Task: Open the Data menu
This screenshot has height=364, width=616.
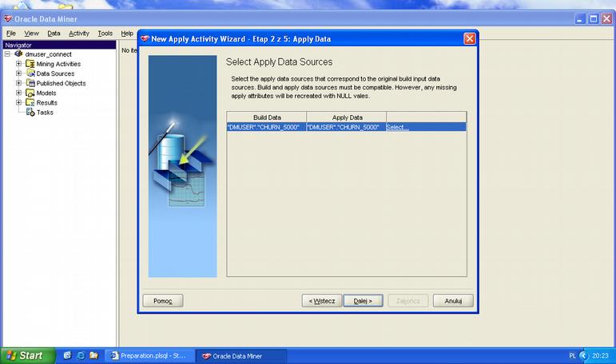Action: point(54,34)
